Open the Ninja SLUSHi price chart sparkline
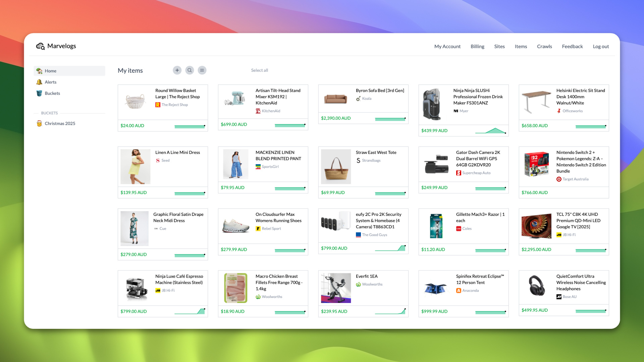The image size is (644, 362). pyautogui.click(x=490, y=131)
